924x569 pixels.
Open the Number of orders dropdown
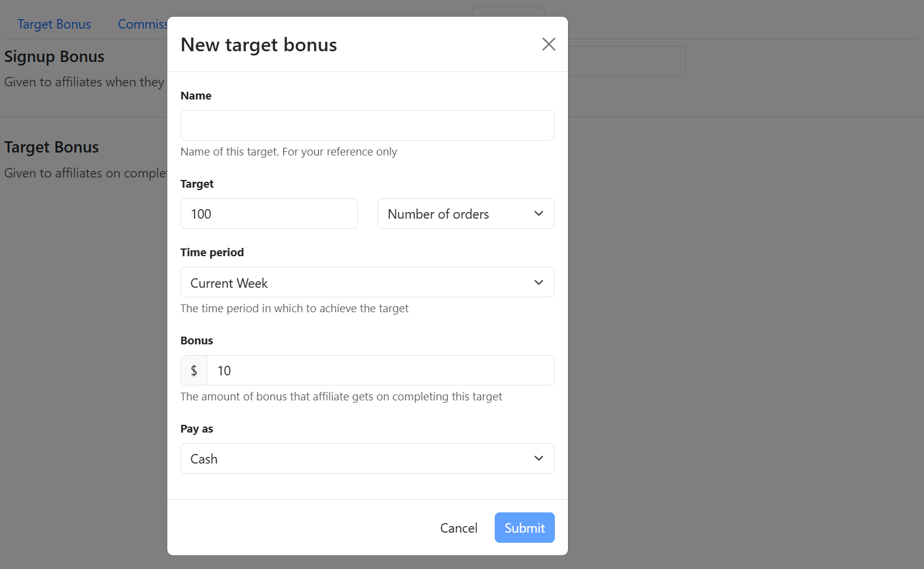(466, 214)
